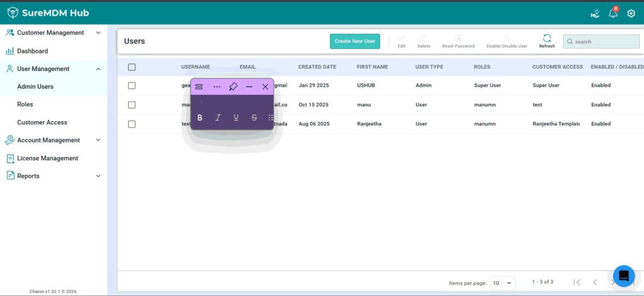The height and width of the screenshot is (296, 644).
Task: Sort by the CUSTOMER ACCESS column header
Action: tap(557, 67)
